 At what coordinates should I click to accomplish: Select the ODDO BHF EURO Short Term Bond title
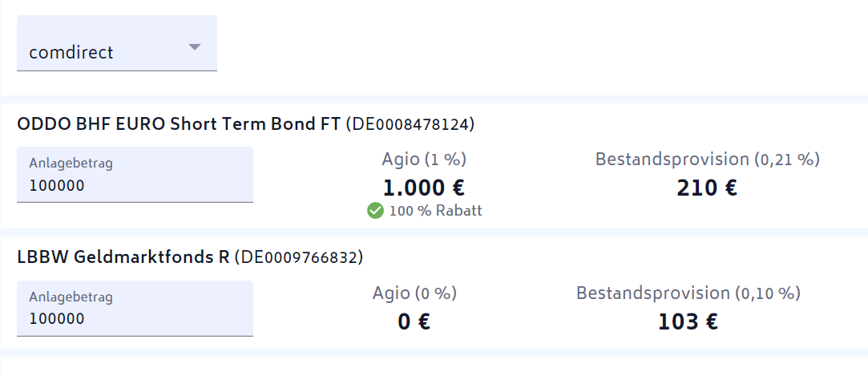pos(179,124)
